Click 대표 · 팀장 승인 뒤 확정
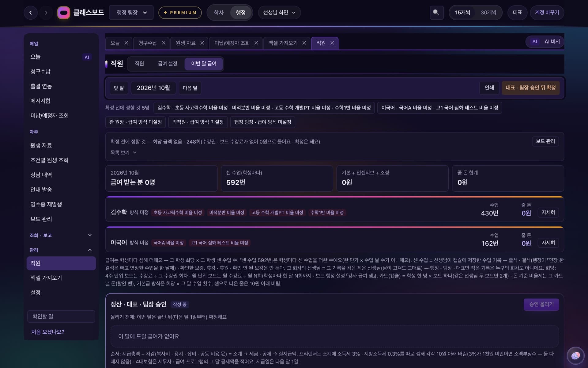This screenshot has height=368, width=588. coord(530,88)
